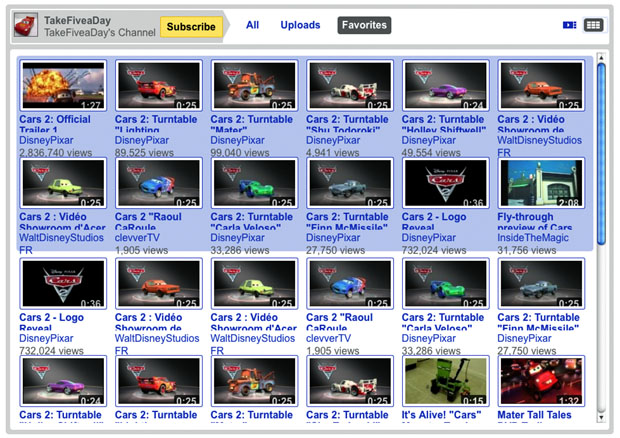Open DisneyPixar above 99,040 views
The height and width of the screenshot is (438, 620).
pyautogui.click(x=238, y=140)
